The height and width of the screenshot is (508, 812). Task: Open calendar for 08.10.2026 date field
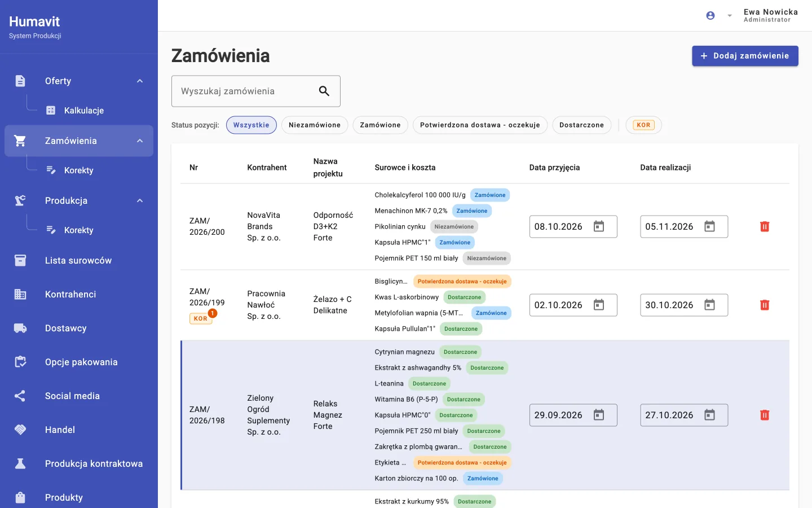point(599,226)
